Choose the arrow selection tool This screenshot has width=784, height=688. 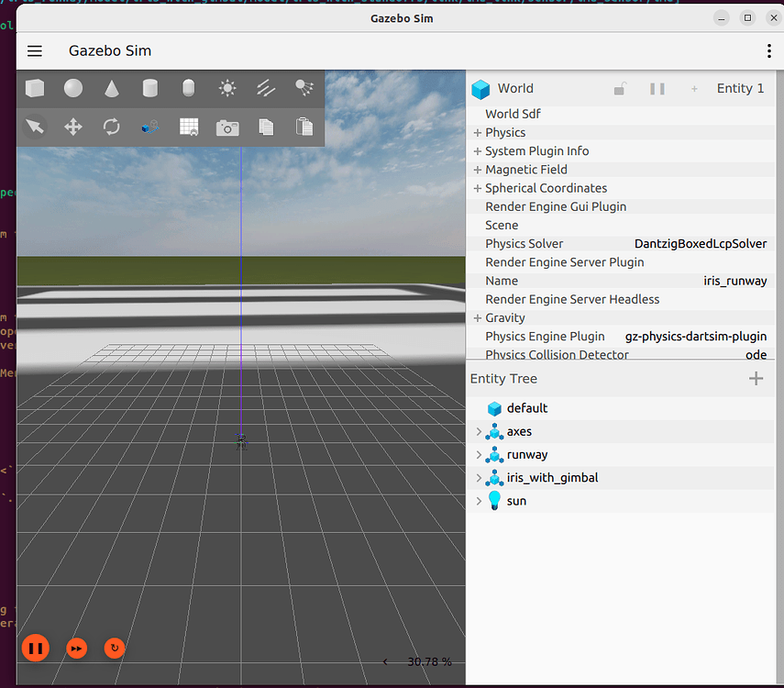[35, 127]
